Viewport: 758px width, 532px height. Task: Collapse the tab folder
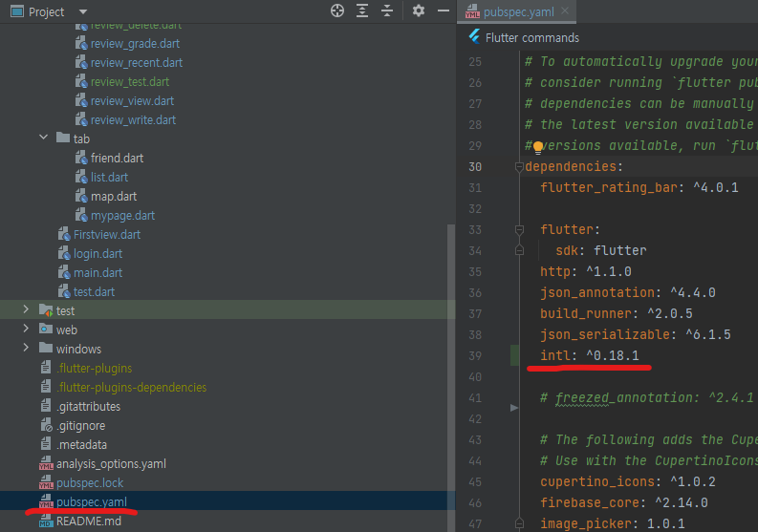(x=44, y=138)
